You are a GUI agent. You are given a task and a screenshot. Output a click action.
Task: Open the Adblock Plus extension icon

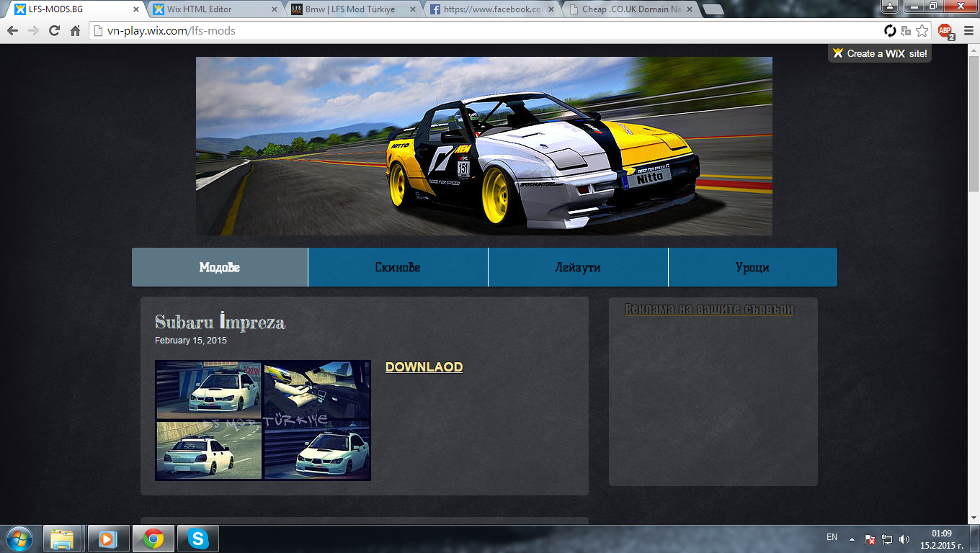(946, 31)
